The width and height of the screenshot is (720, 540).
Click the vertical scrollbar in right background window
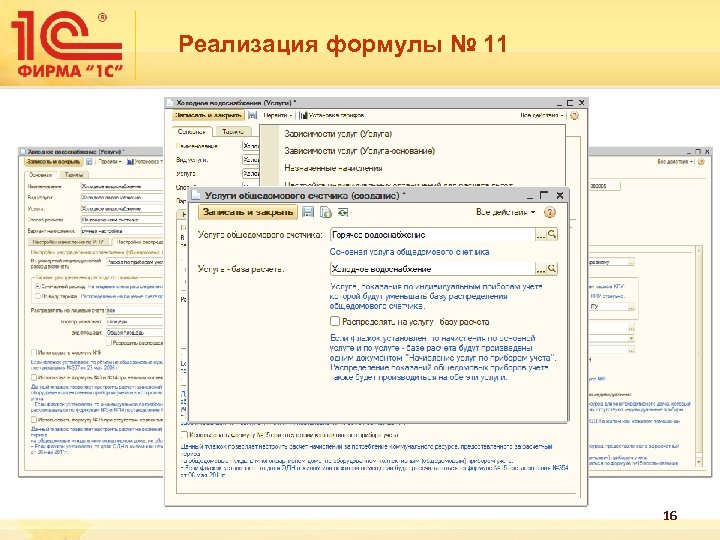(x=699, y=356)
